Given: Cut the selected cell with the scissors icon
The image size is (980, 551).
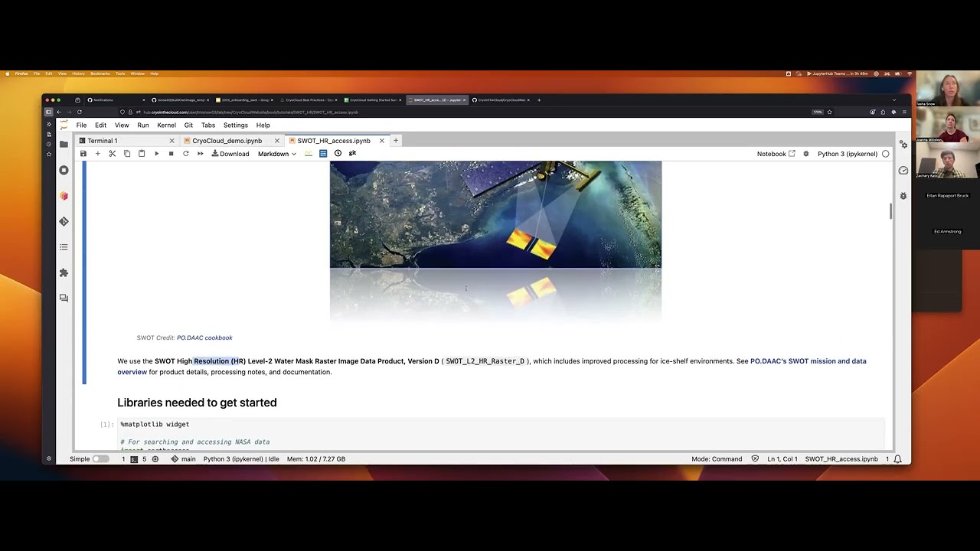Looking at the screenshot, I should [112, 154].
